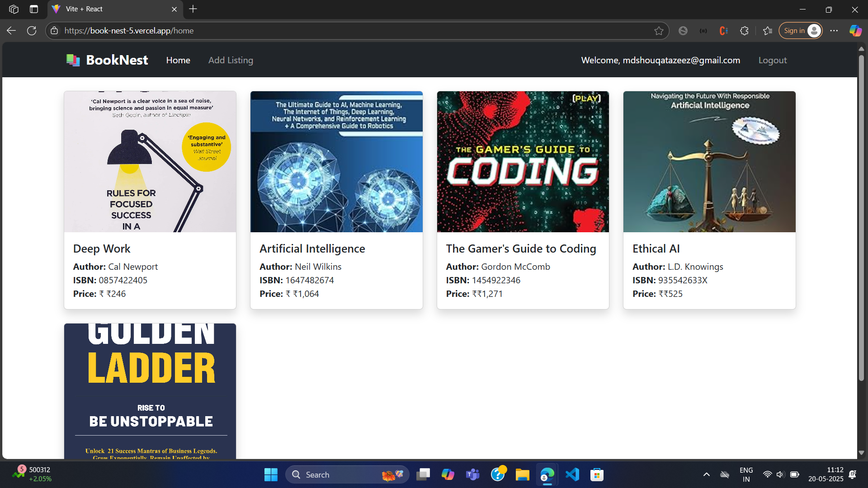868x488 pixels.
Task: Open Visual Studio Code from taskbar
Action: point(572,474)
